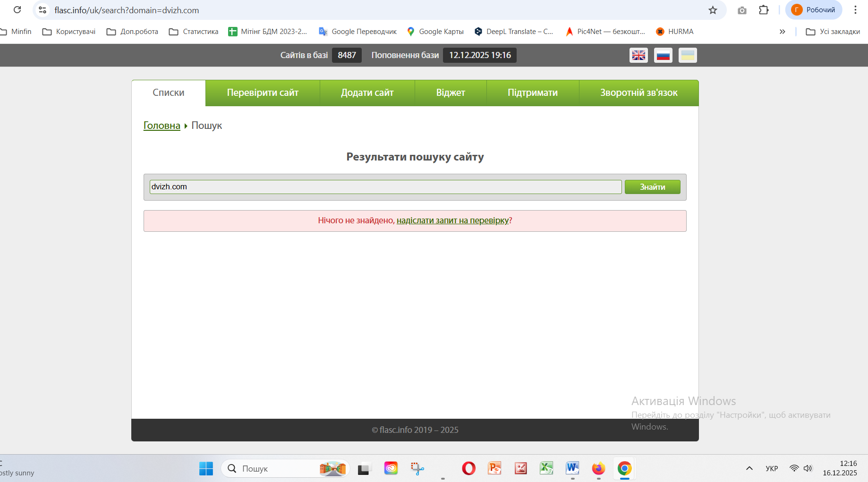Open Google Переводчик bookmark

click(x=358, y=32)
